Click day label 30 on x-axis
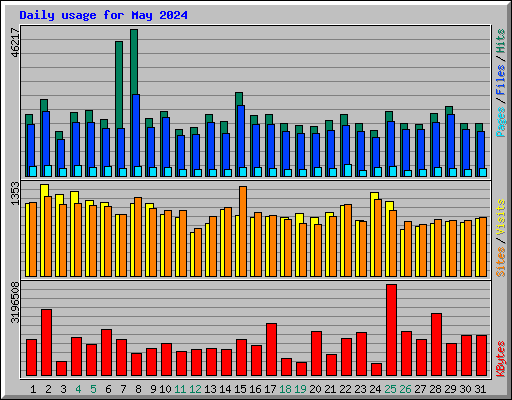The image size is (512, 400). (x=465, y=389)
